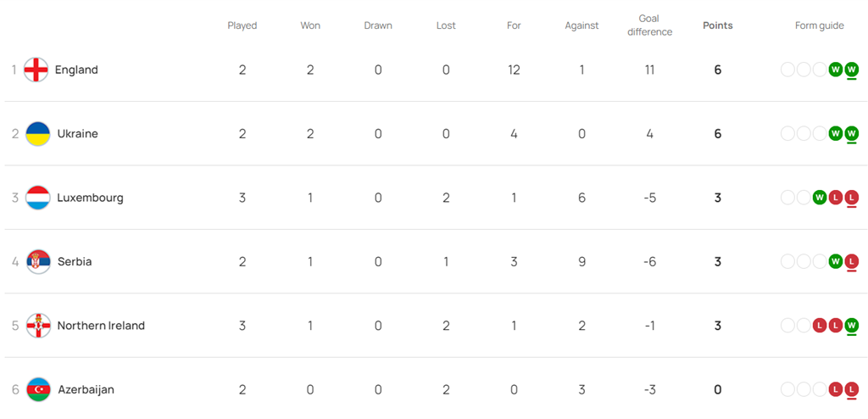This screenshot has height=419, width=868.
Task: Click Azerbaijan's last loss form badge
Action: [x=852, y=389]
